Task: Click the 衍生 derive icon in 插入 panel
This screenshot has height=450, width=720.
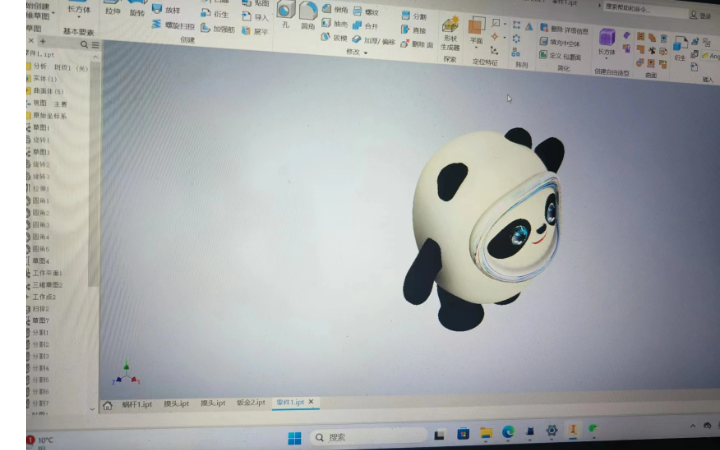Action: tap(680, 50)
